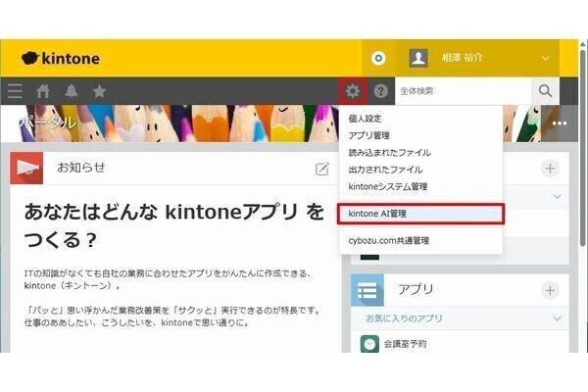Click the あなたはどんな kintoneアプリ headline

[x=174, y=225]
